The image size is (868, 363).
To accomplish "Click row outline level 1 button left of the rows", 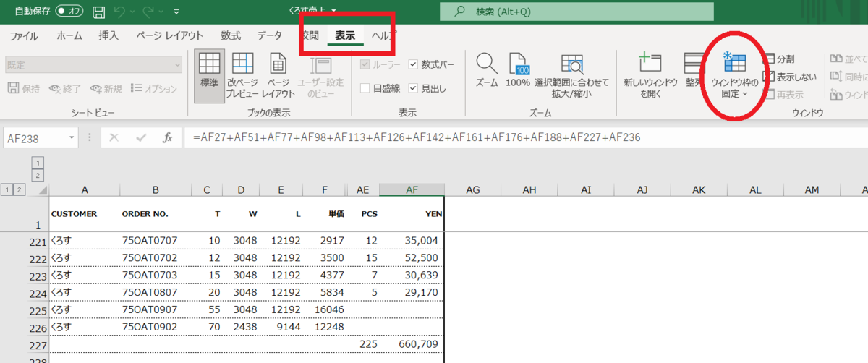I will pos(7,189).
